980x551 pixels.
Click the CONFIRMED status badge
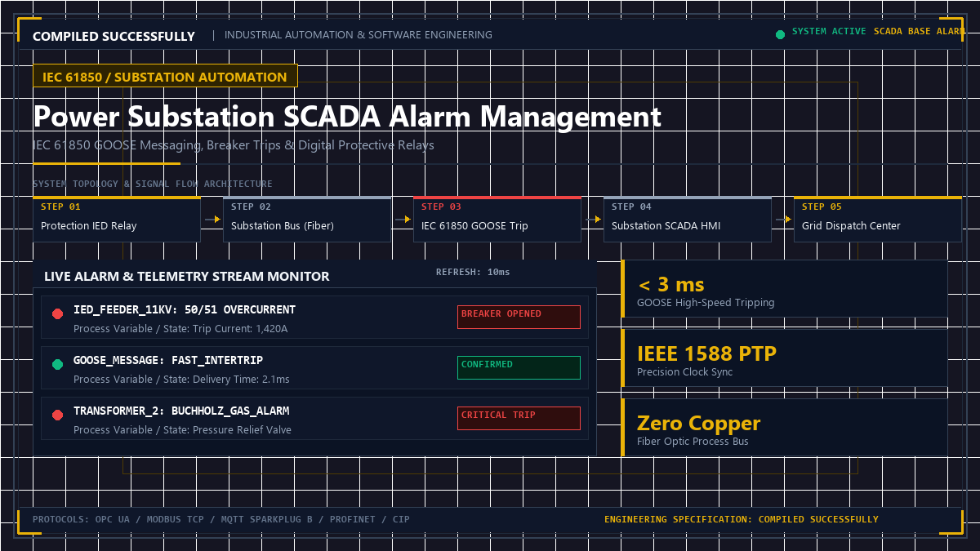[x=519, y=367]
